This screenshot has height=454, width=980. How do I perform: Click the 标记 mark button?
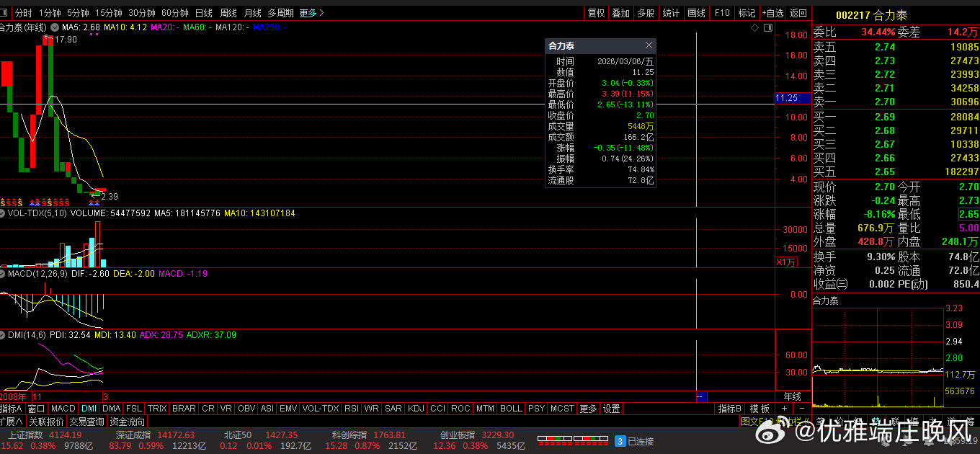tap(747, 13)
